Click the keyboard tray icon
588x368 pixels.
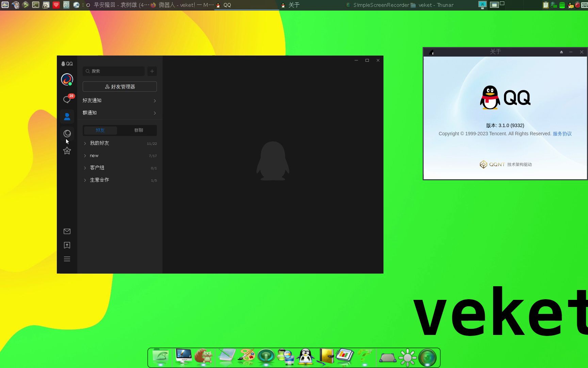pyautogui.click(x=584, y=5)
